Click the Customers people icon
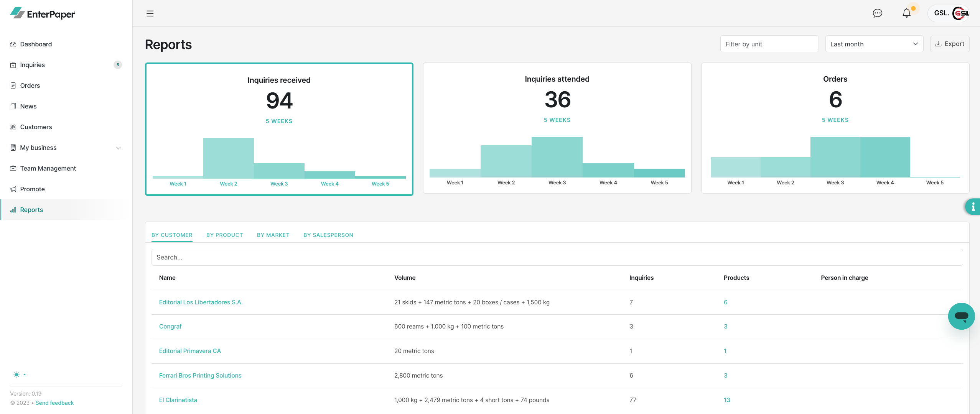This screenshot has height=414, width=980. pyautogui.click(x=13, y=127)
